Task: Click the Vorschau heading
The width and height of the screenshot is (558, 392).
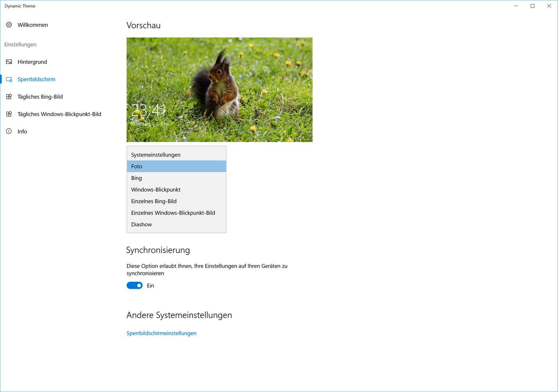Action: (x=143, y=25)
